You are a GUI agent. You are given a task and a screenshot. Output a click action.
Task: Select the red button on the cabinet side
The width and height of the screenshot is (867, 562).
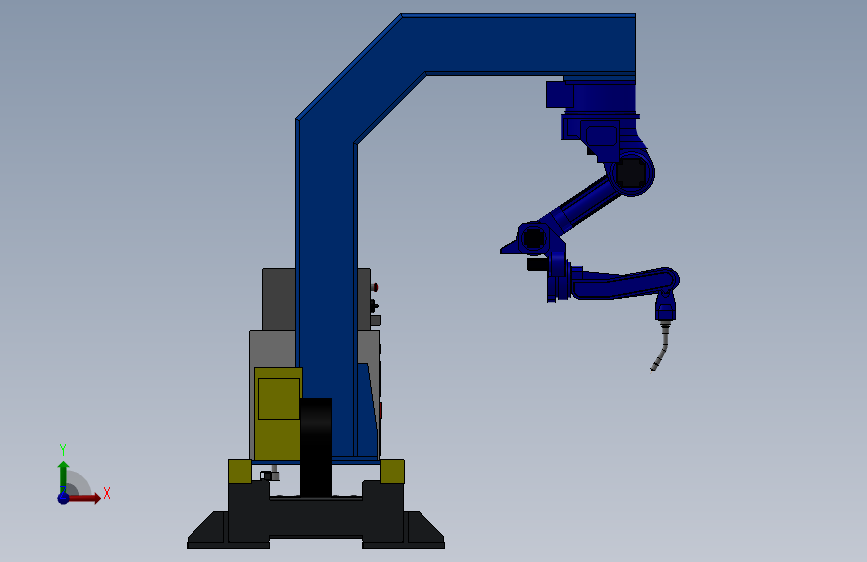(x=375, y=287)
